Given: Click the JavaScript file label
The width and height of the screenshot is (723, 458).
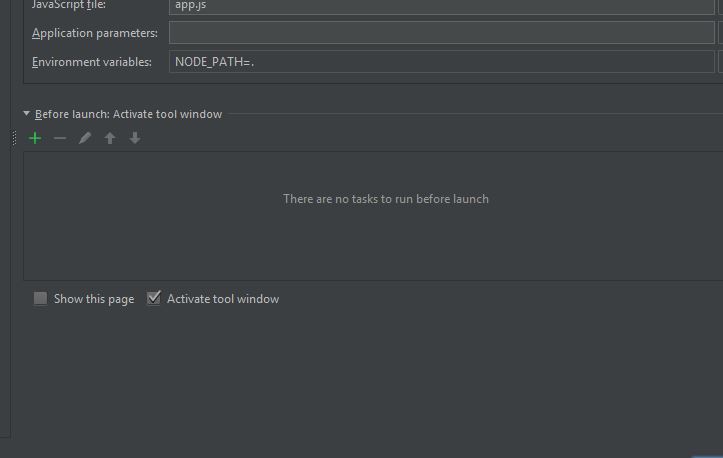Looking at the screenshot, I should (x=69, y=5).
